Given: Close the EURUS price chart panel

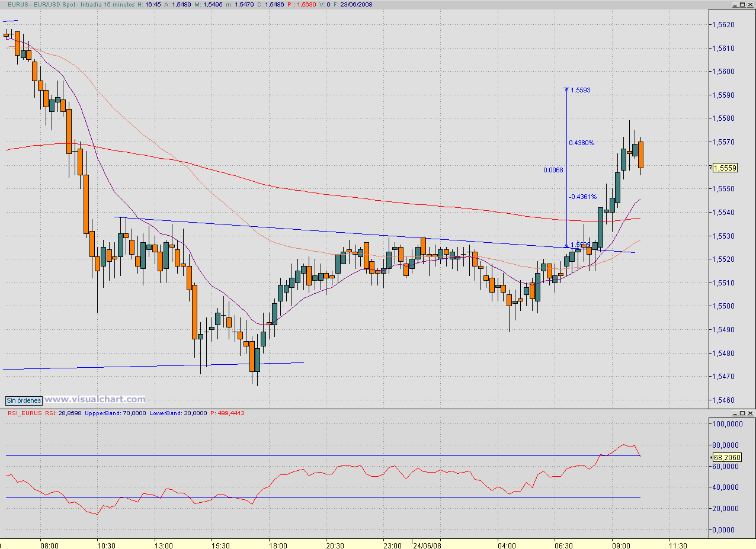Looking at the screenshot, I should (x=749, y=4).
